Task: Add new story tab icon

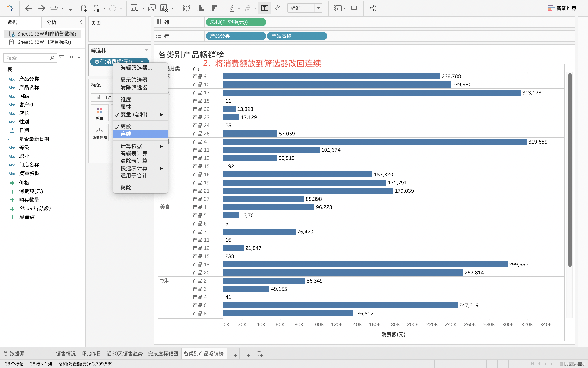Action: point(259,354)
